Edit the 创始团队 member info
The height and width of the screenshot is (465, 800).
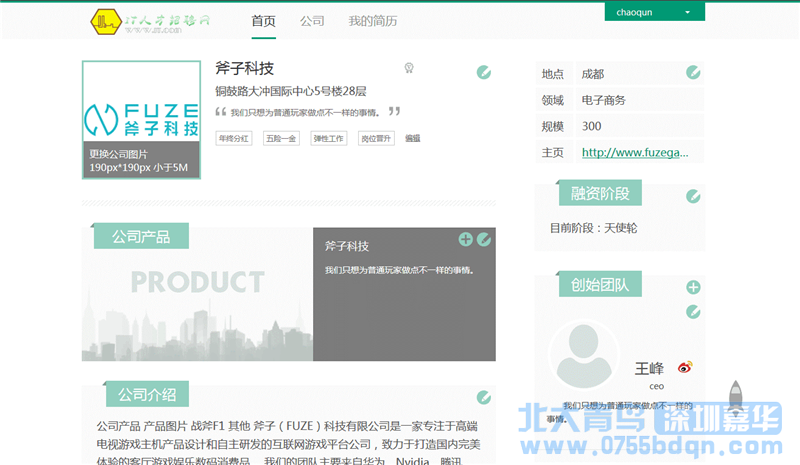693,311
